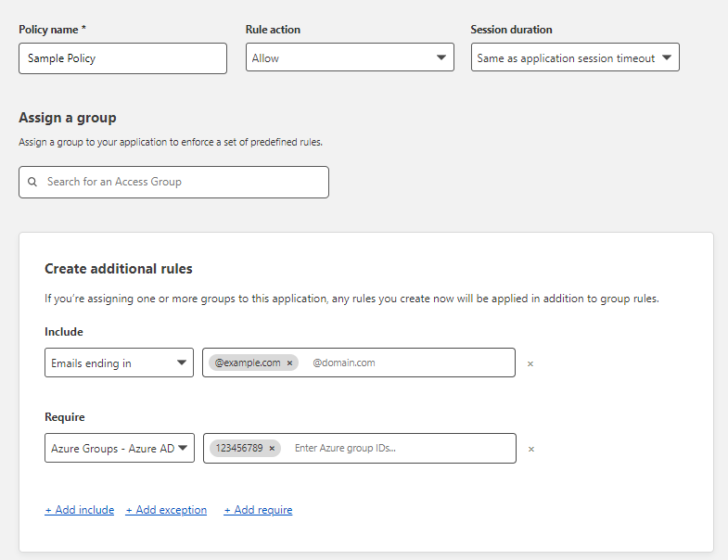Click the Search for an Access Group field

point(173,182)
